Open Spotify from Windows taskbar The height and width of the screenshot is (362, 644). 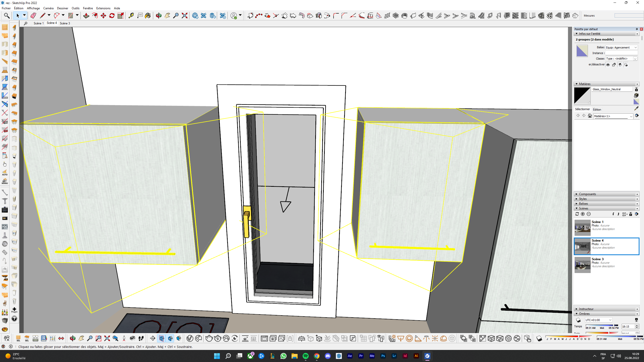click(305, 356)
